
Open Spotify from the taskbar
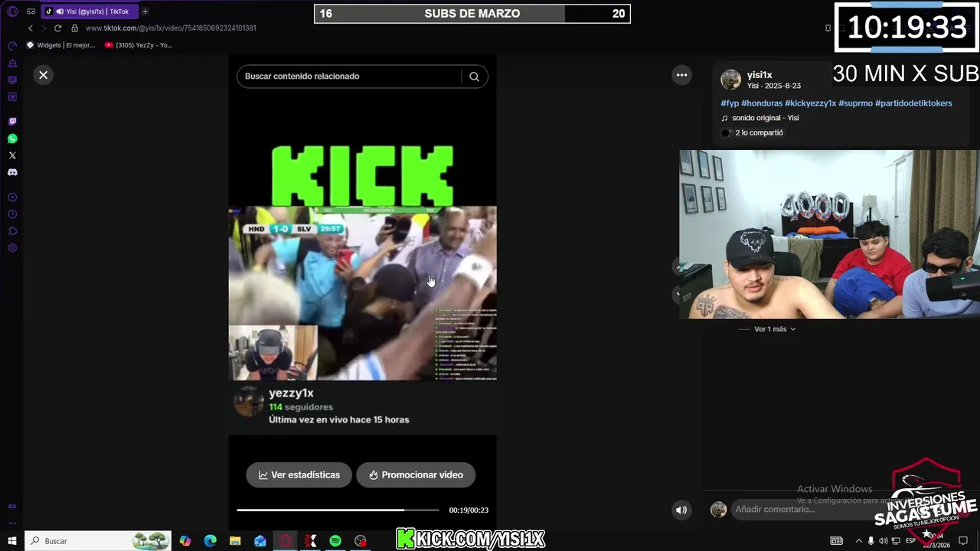335,541
